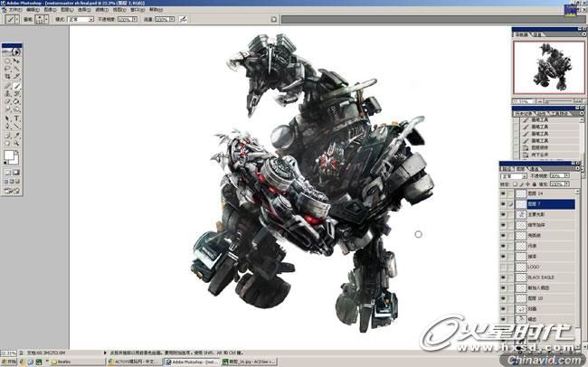The height and width of the screenshot is (367, 588).
Task: Select the Magic Wand tool
Action: pyautogui.click(x=16, y=69)
